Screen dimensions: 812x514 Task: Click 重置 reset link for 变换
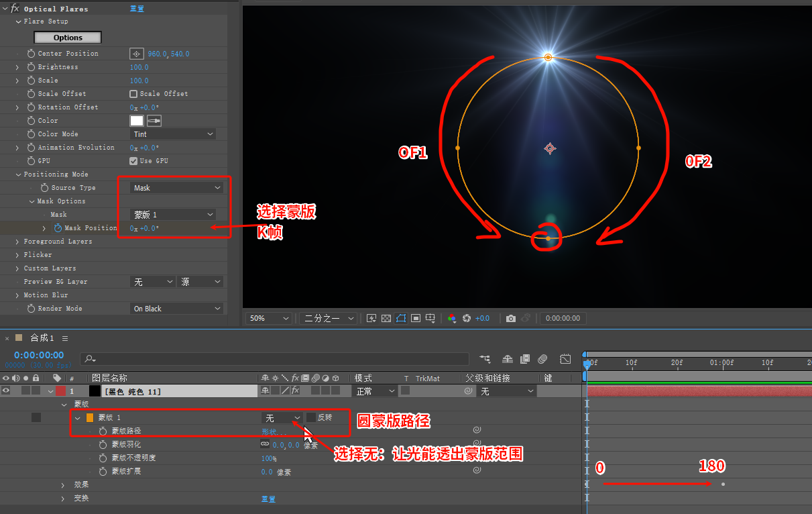click(x=268, y=499)
